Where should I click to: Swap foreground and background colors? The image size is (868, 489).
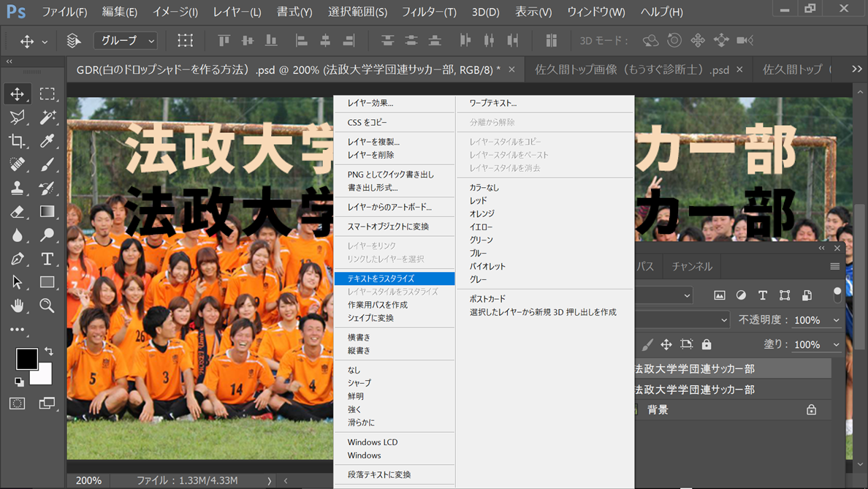pos(49,351)
